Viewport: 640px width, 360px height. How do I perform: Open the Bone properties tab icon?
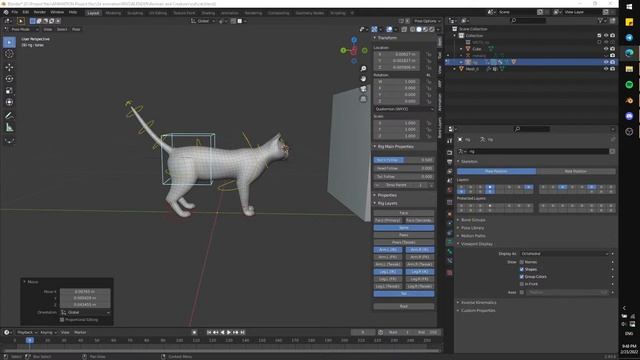[x=449, y=251]
